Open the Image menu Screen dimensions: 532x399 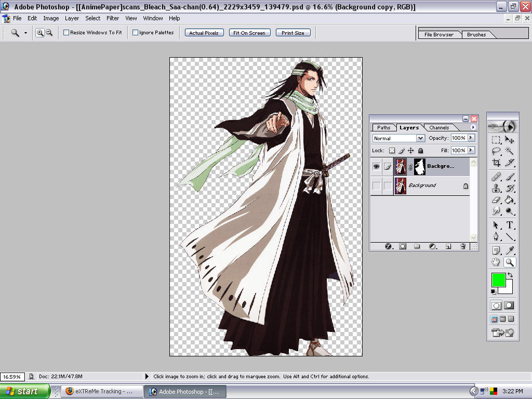[x=51, y=18]
